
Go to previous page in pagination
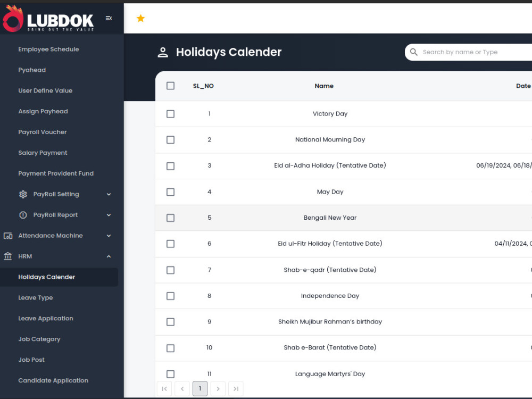(182, 389)
